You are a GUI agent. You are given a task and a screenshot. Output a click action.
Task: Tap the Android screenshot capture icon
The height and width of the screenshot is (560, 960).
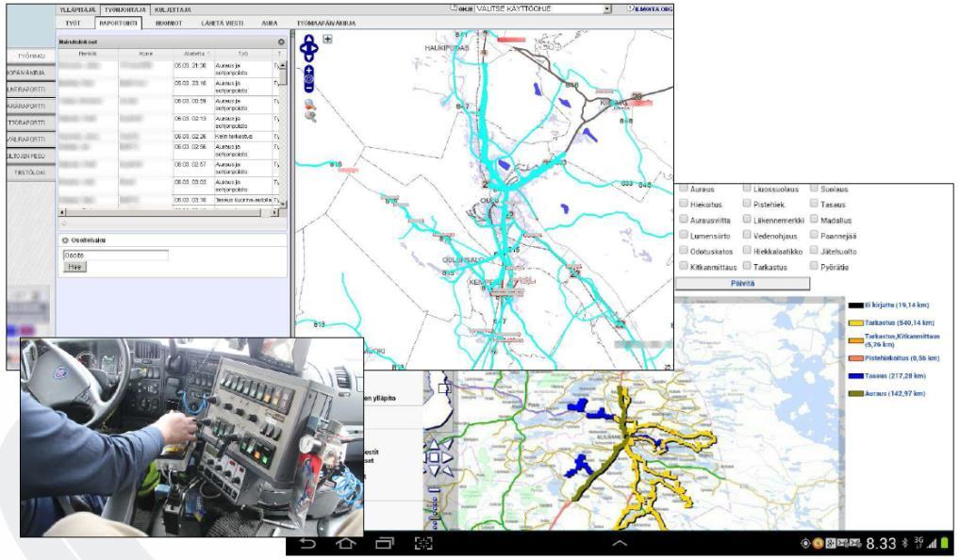(x=423, y=543)
